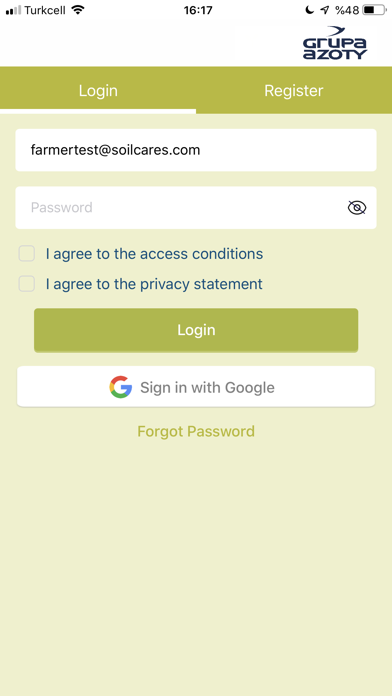Tap the location services arrow icon
Screen dimensions: 392x696
click(325, 10)
